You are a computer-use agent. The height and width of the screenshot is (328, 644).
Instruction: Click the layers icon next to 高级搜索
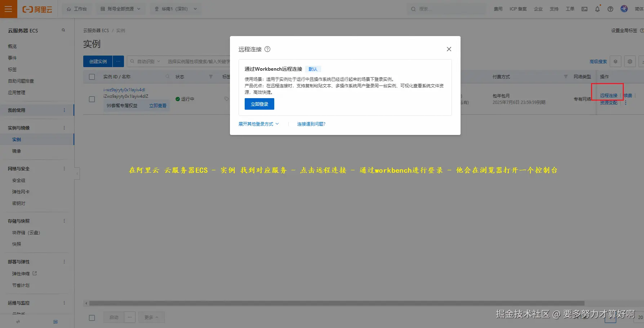coord(616,61)
